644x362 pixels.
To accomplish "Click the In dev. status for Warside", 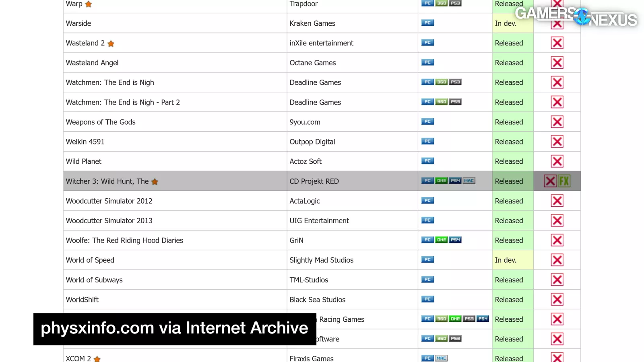I will pyautogui.click(x=506, y=23).
